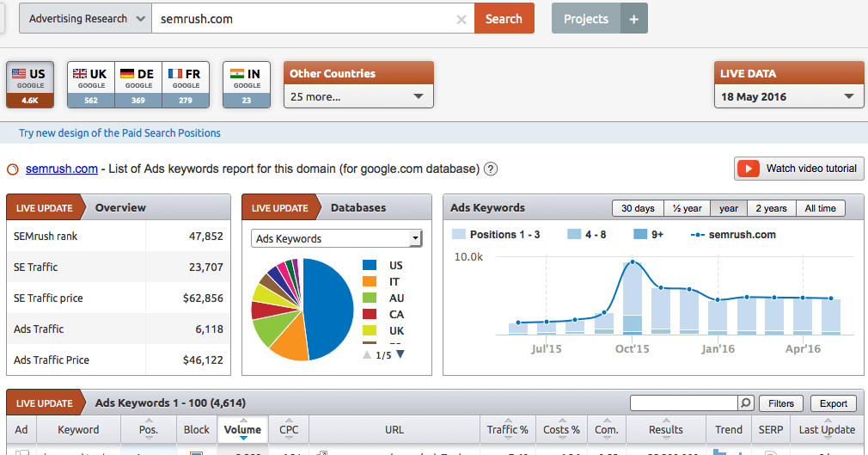The image size is (868, 455).
Task: Click the URL column header
Action: tap(394, 430)
